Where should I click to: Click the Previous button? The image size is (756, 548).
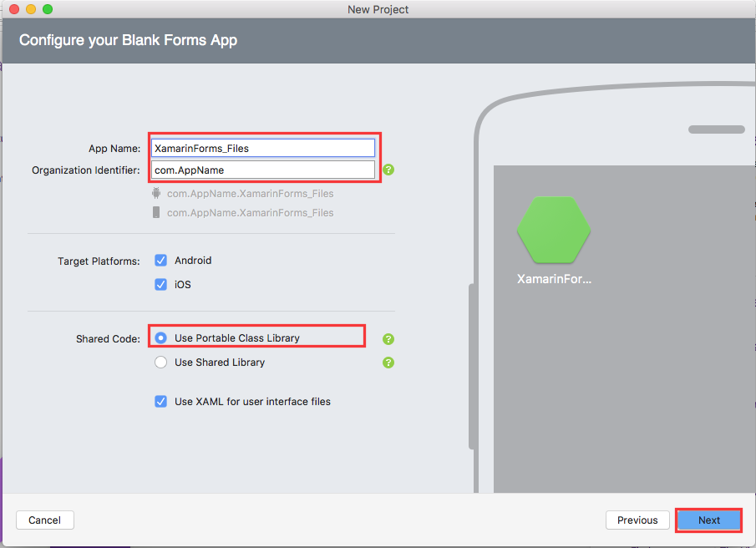click(x=637, y=520)
